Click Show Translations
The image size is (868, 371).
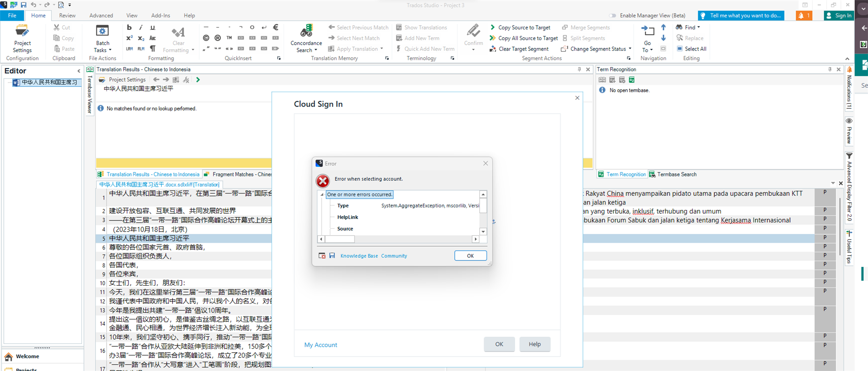coord(421,27)
